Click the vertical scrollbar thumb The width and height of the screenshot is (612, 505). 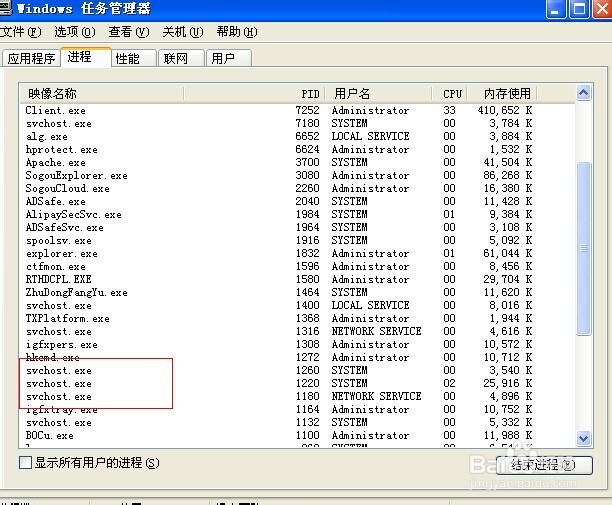point(584,248)
